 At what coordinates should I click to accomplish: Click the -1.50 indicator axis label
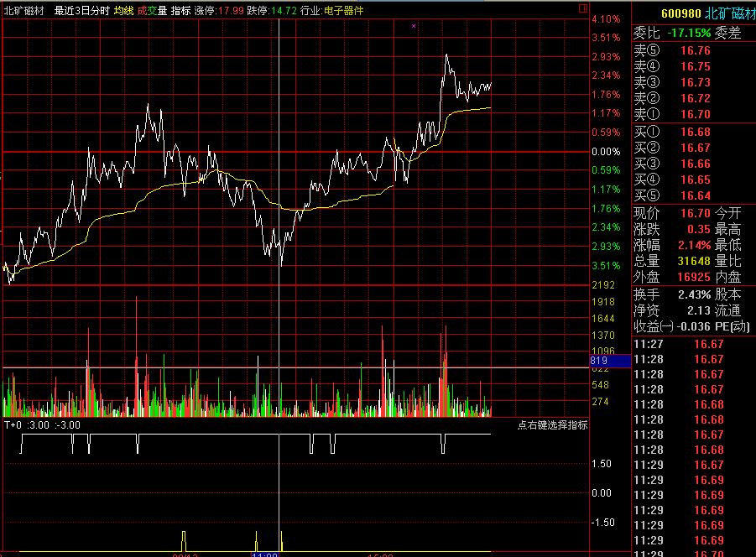(602, 523)
